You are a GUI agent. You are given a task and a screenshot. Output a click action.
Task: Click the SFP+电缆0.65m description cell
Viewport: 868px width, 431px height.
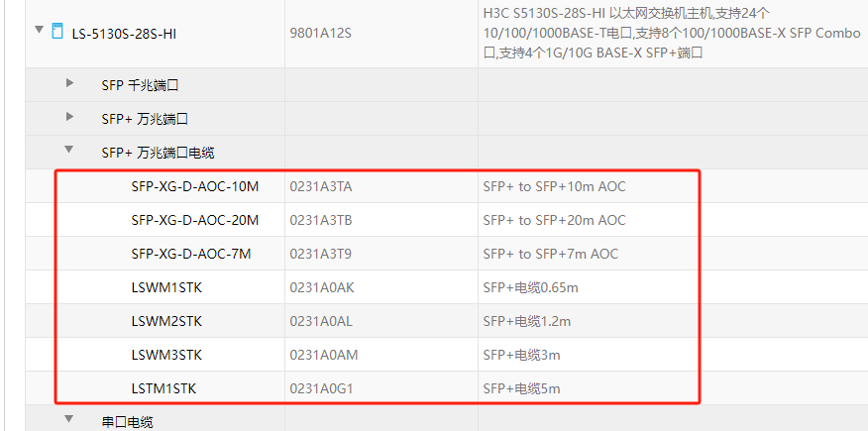[x=530, y=287]
